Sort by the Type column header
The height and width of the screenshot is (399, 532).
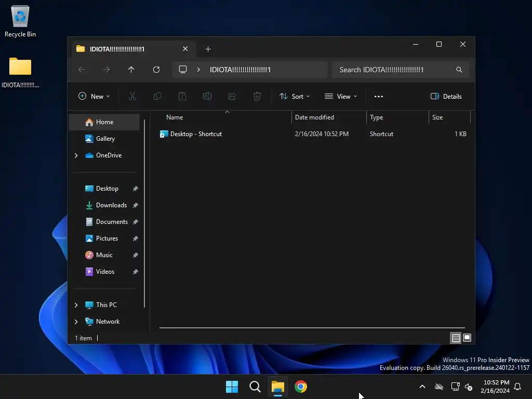tap(397, 117)
